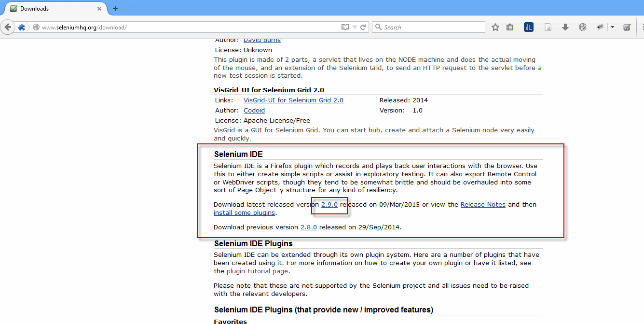
Task: Open the David Burns author link
Action: point(262,40)
